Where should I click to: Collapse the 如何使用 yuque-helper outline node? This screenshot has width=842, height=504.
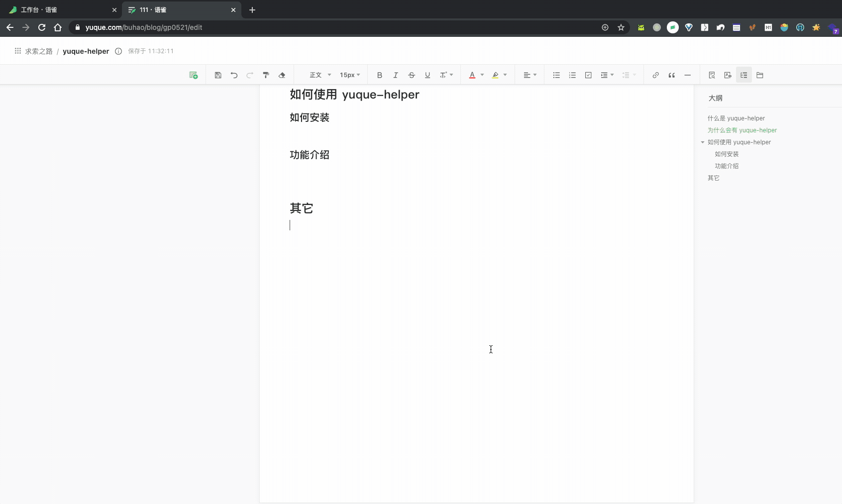(703, 142)
